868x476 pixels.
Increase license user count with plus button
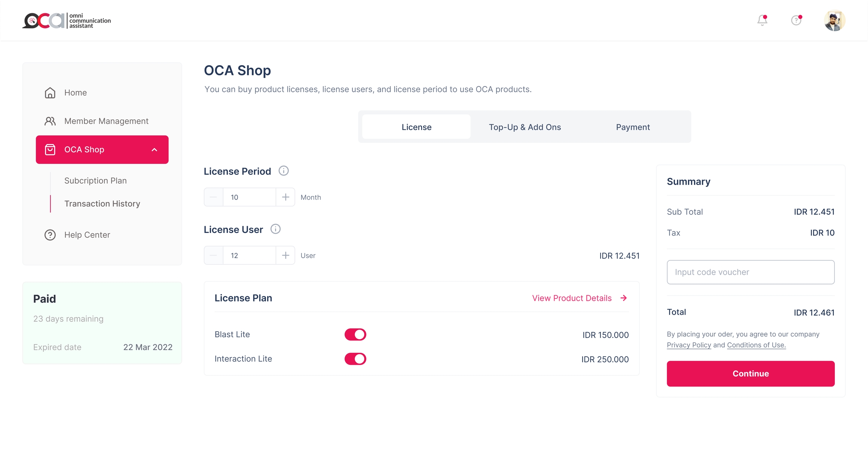point(285,256)
